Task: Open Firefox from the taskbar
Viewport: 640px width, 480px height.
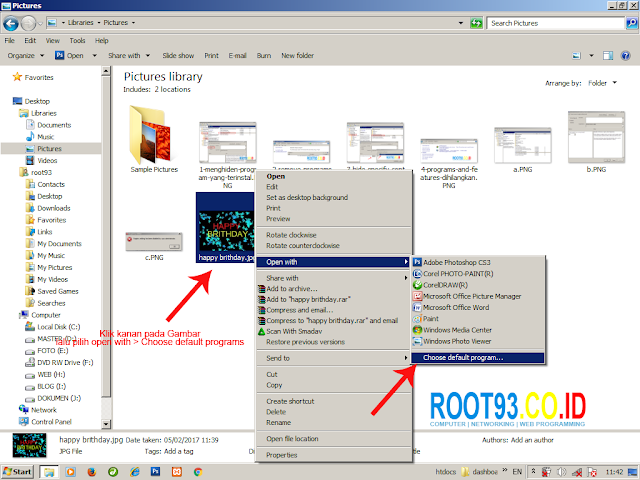Action: (x=92, y=472)
